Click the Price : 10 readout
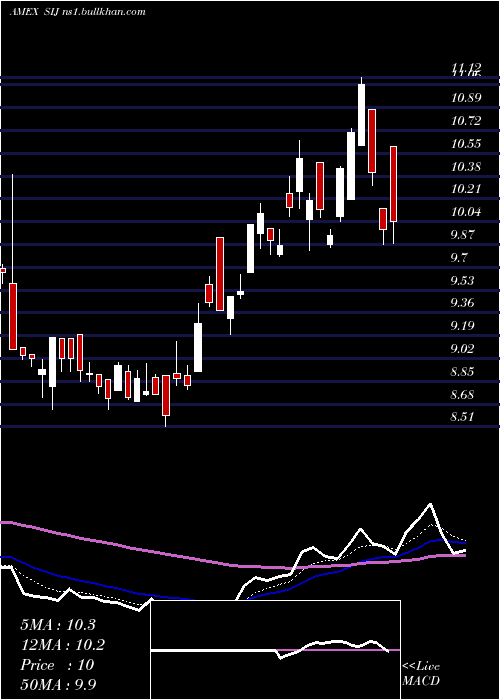500x700 pixels. coord(57,665)
